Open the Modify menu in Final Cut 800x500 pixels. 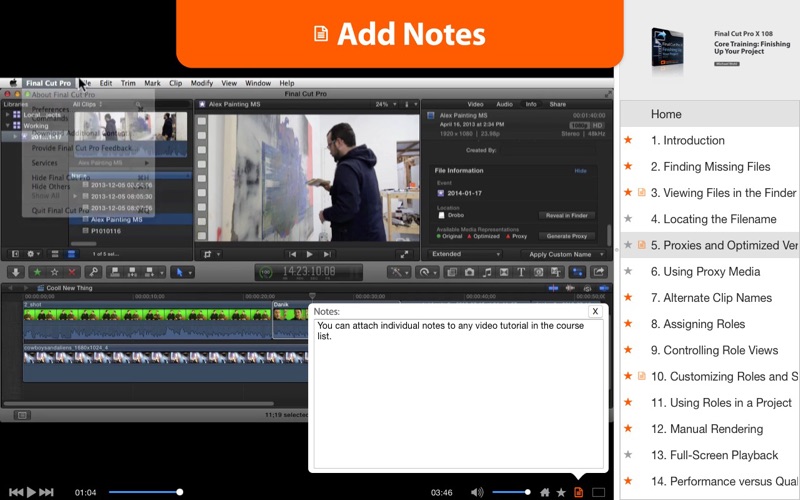(x=202, y=83)
